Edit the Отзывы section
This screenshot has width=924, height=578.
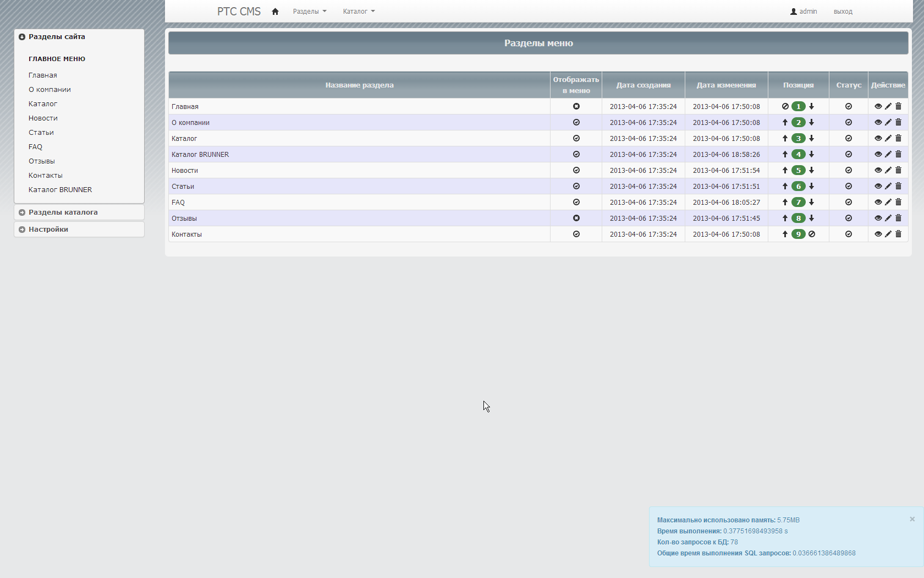888,218
